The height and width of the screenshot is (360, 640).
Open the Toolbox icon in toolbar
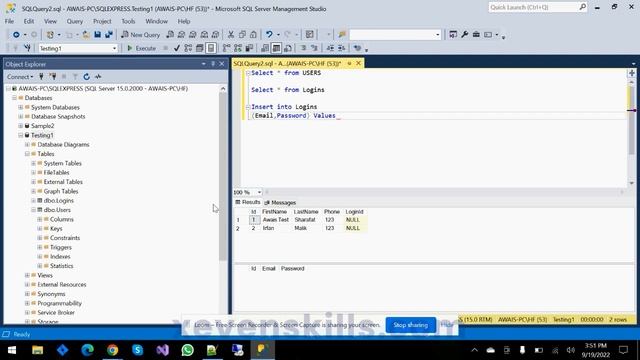476,35
